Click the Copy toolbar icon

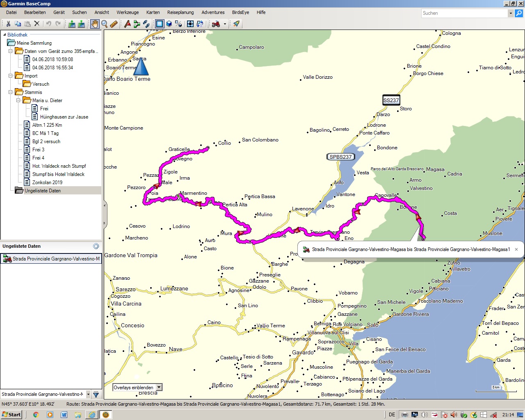18,24
